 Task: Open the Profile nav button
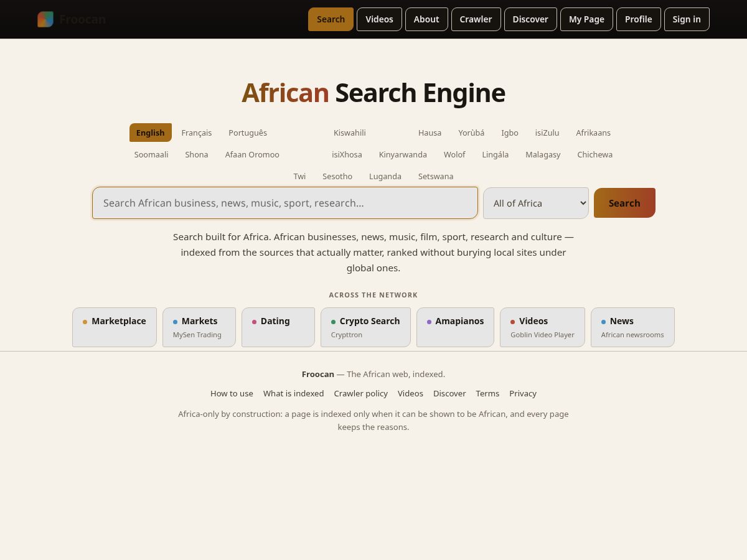(638, 19)
